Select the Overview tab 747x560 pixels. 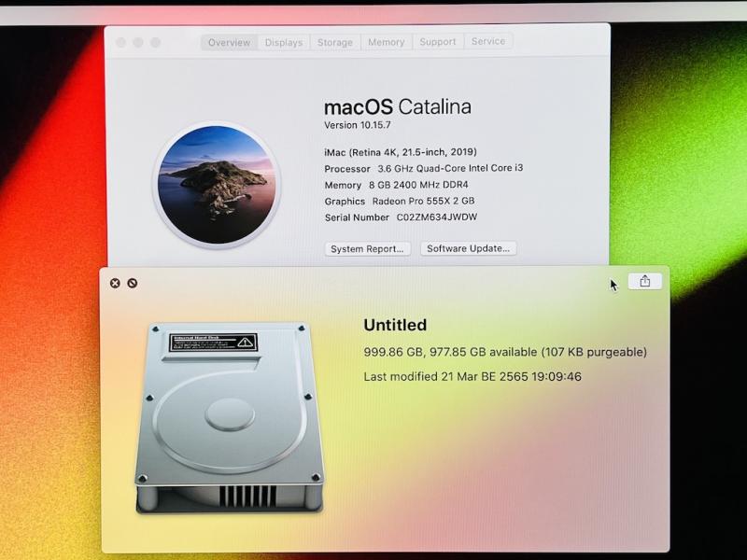tap(229, 42)
